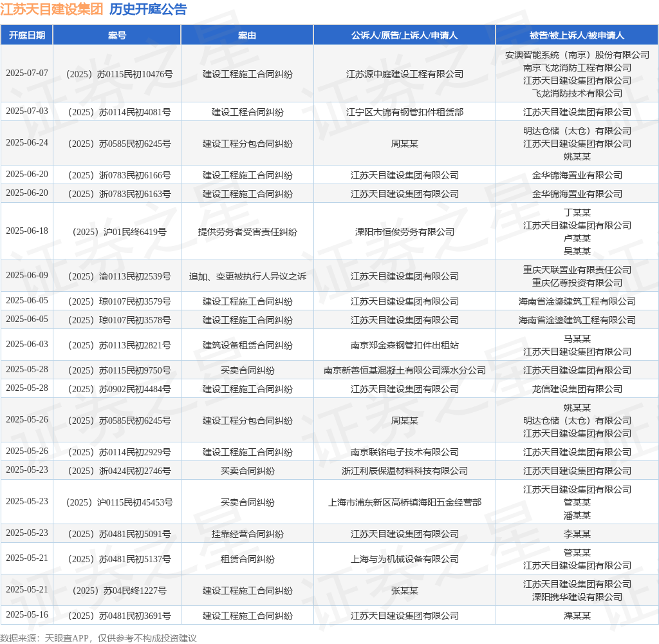
Task: Click defendant 龙信建设集团有限公司
Action: 577,389
